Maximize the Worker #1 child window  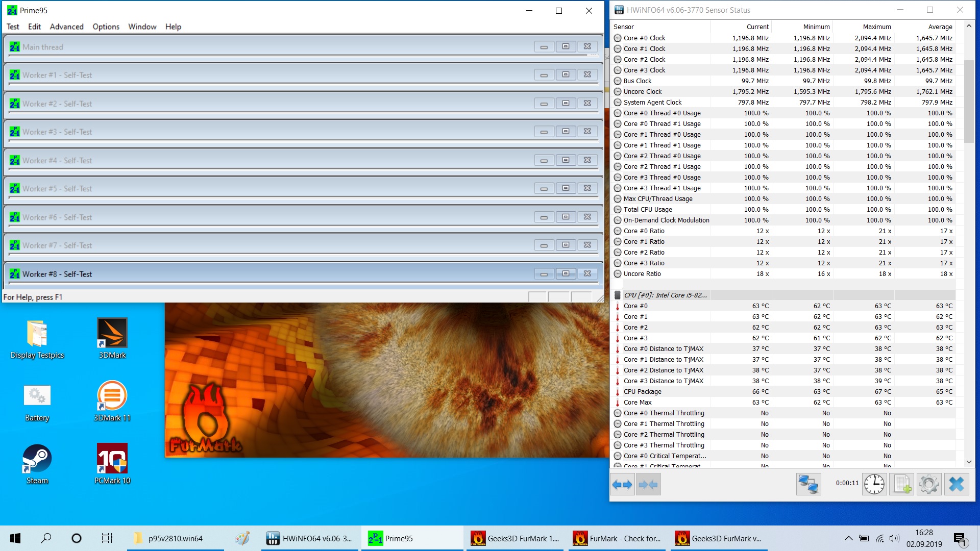566,75
